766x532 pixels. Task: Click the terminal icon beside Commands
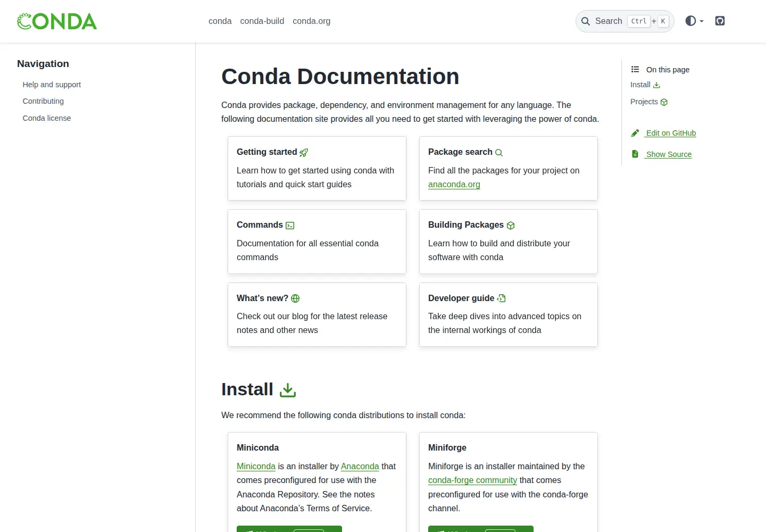290,226
